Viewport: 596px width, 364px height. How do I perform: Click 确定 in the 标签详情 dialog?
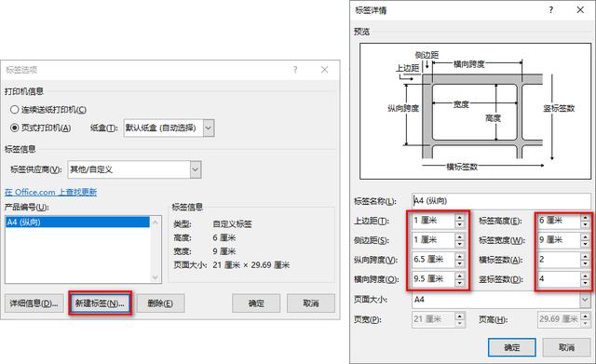511,347
